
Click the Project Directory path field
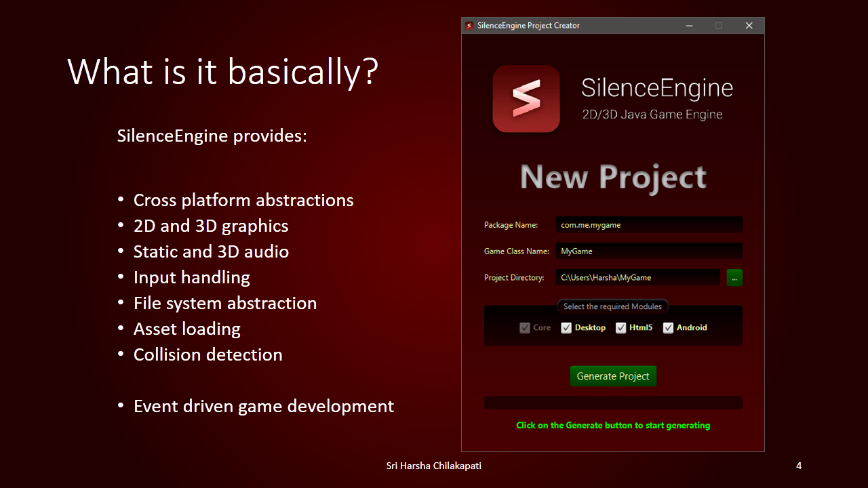tap(638, 277)
